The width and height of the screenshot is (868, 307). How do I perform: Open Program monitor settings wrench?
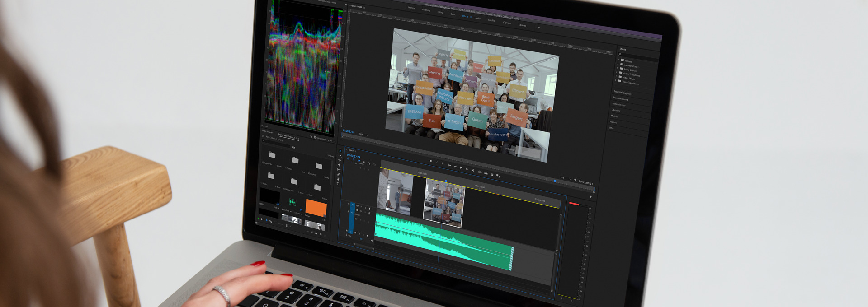pyautogui.click(x=575, y=181)
